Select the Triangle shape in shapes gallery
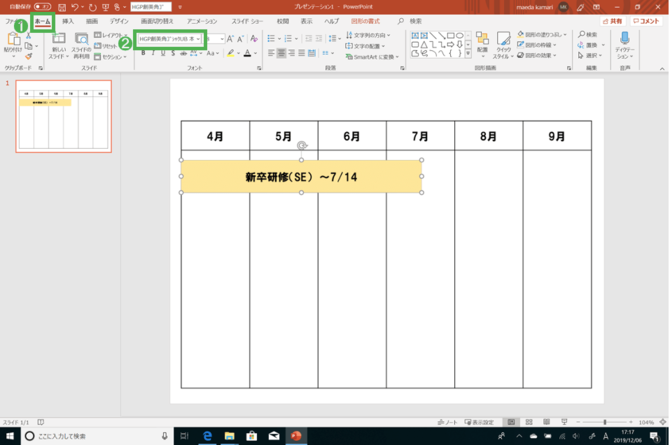Image resolution: width=670 pixels, height=445 pixels. 424,44
